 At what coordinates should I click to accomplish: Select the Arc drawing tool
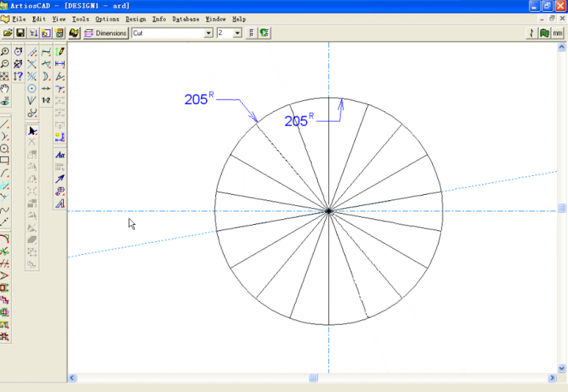6,173
